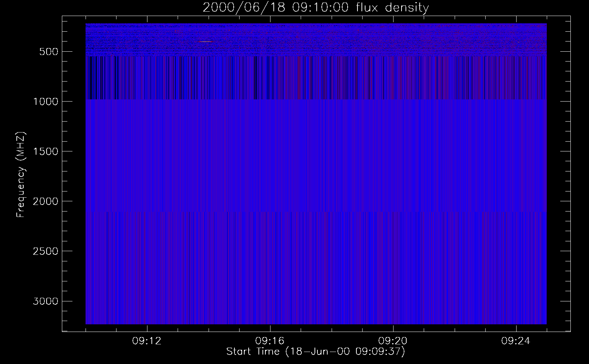Click the 09:24 time tick label
The width and height of the screenshot is (589, 364).
516,341
